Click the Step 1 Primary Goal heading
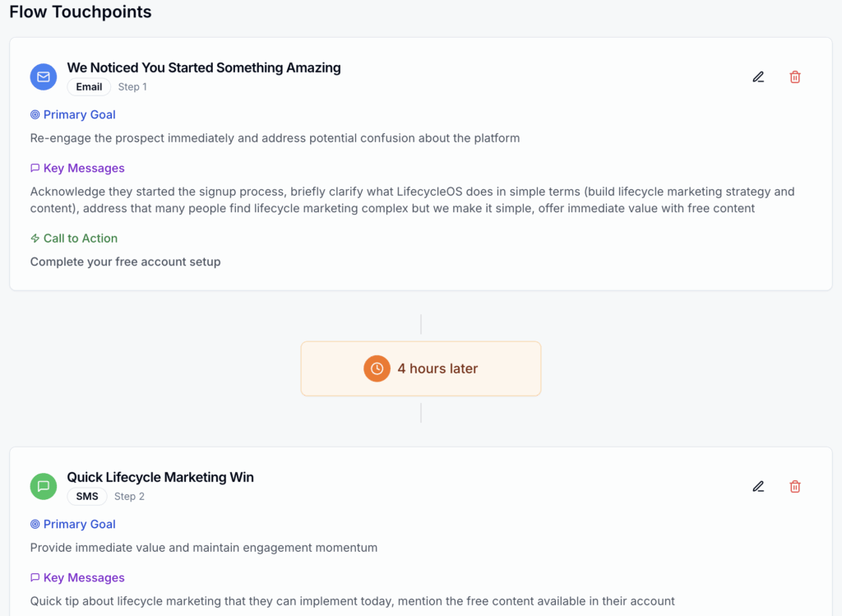 (79, 115)
